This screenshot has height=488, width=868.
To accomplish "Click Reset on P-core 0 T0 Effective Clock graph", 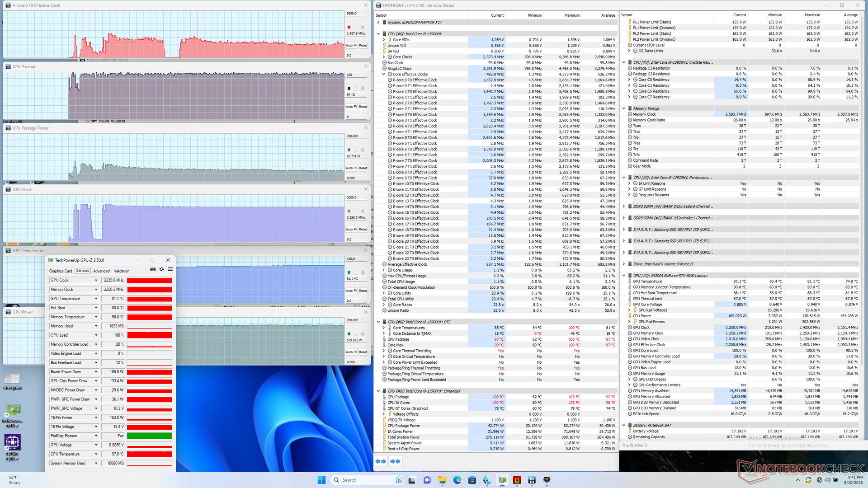I will click(363, 46).
